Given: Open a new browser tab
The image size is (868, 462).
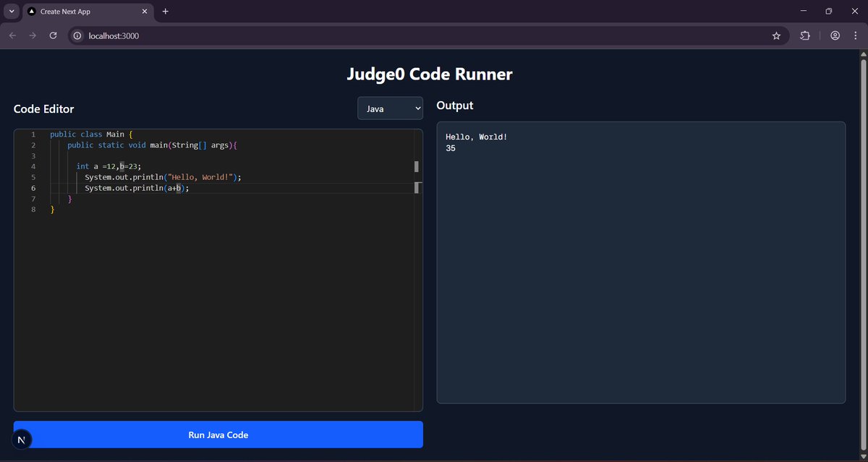Looking at the screenshot, I should tap(165, 12).
